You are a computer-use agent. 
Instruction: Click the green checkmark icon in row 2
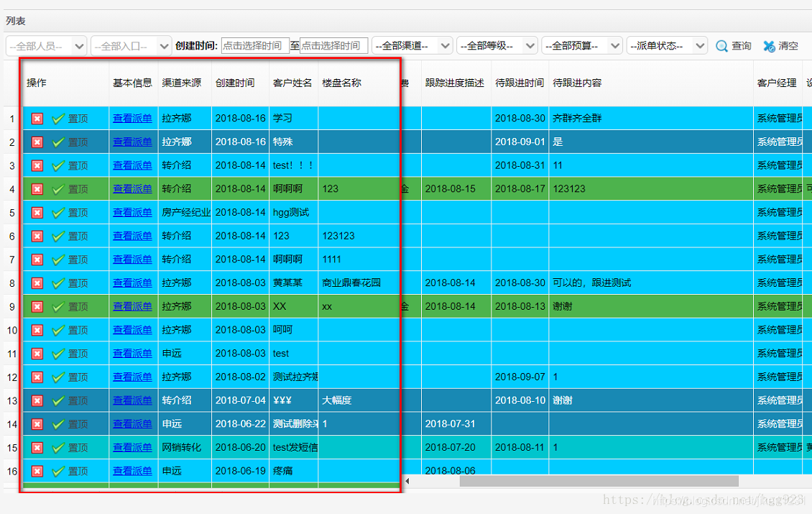point(58,142)
